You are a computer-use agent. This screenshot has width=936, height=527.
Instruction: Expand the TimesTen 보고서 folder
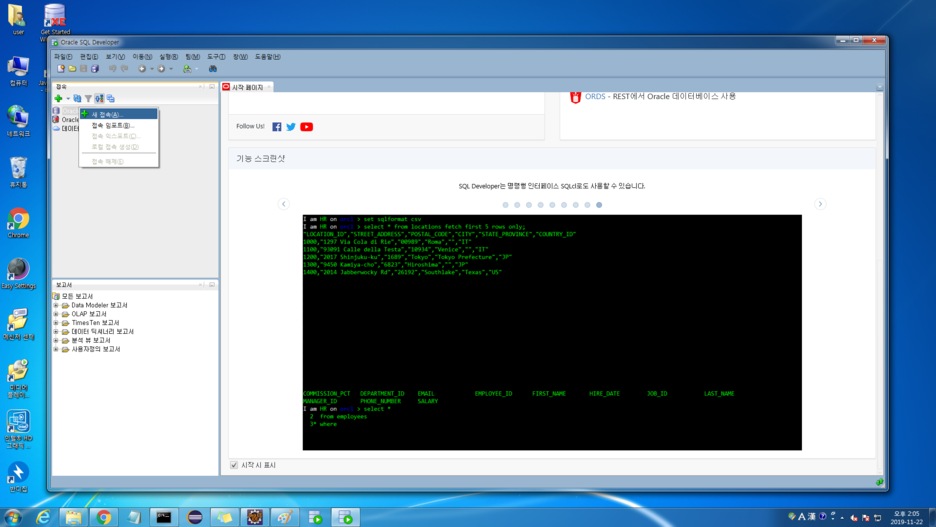56,323
